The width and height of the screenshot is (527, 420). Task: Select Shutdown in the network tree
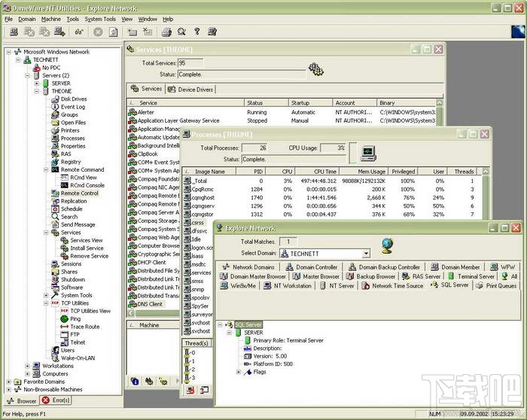coord(73,279)
